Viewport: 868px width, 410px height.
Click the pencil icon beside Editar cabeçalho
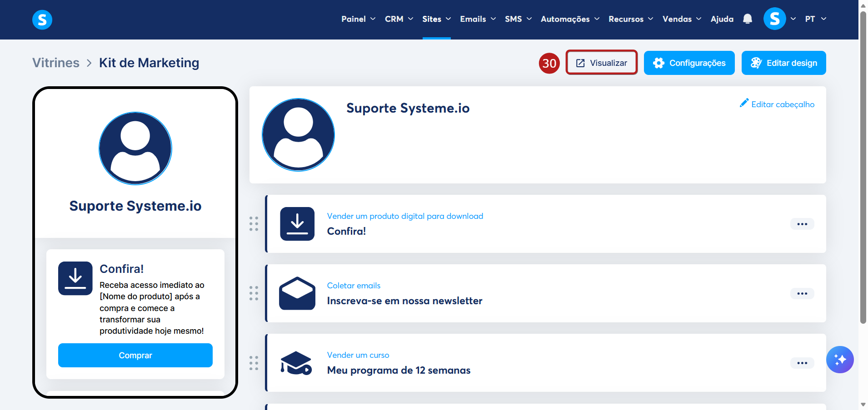tap(744, 103)
